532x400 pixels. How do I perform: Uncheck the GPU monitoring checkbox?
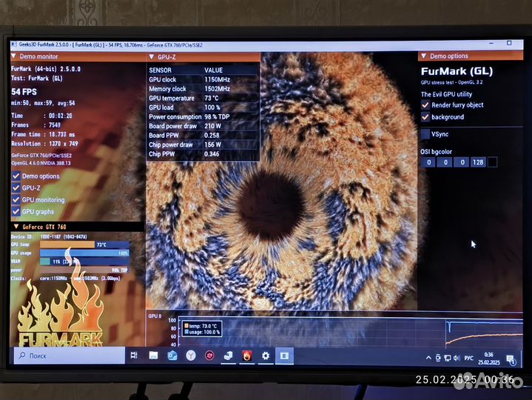[x=16, y=200]
